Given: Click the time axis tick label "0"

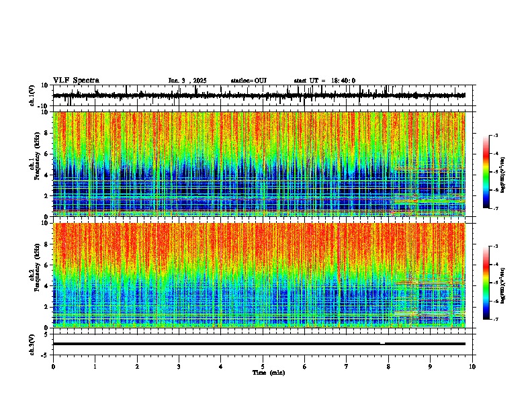Looking at the screenshot, I should 53,367.
